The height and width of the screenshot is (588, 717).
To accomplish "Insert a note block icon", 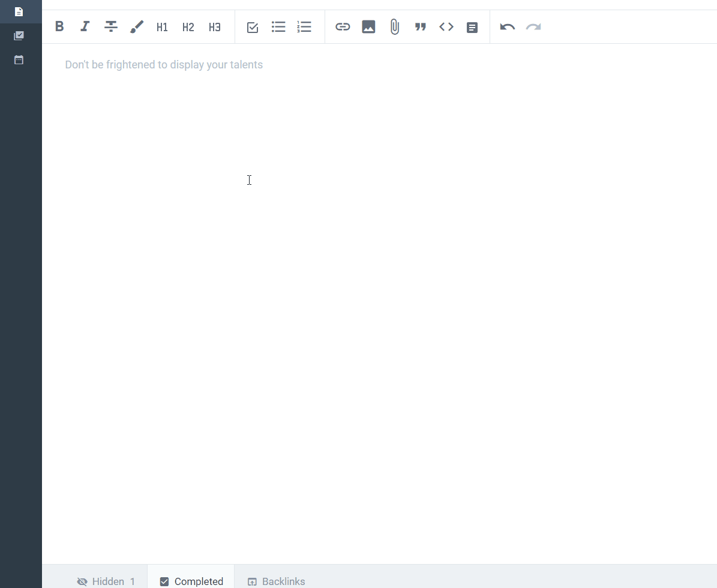I will (x=472, y=28).
